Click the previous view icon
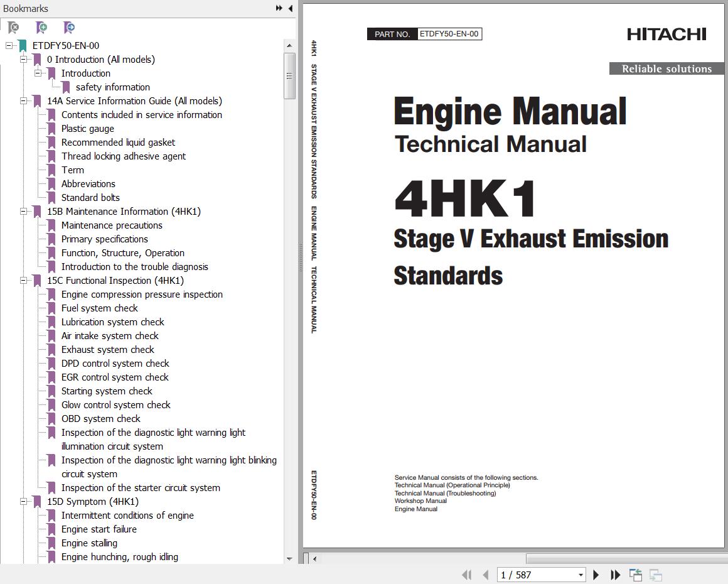This screenshot has width=728, height=584. [x=636, y=575]
